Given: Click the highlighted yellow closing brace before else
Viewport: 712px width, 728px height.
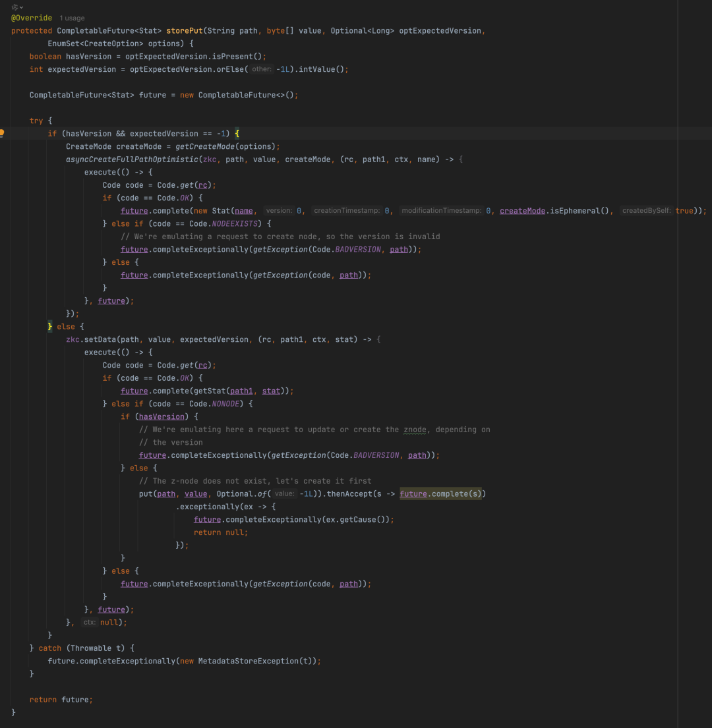Looking at the screenshot, I should tap(49, 327).
